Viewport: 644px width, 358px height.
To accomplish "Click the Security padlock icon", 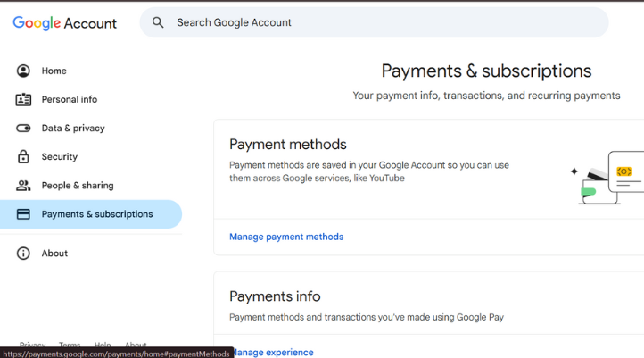I will point(23,156).
